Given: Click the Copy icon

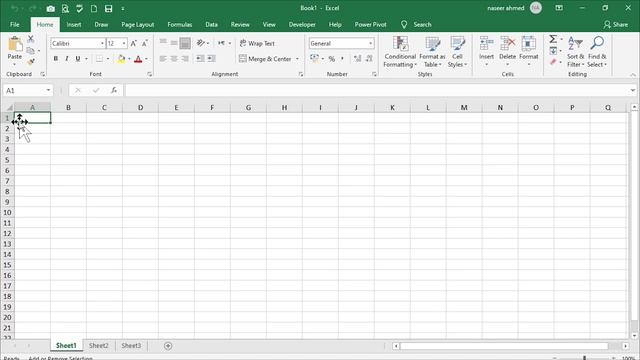Looking at the screenshot, I should tap(31, 51).
